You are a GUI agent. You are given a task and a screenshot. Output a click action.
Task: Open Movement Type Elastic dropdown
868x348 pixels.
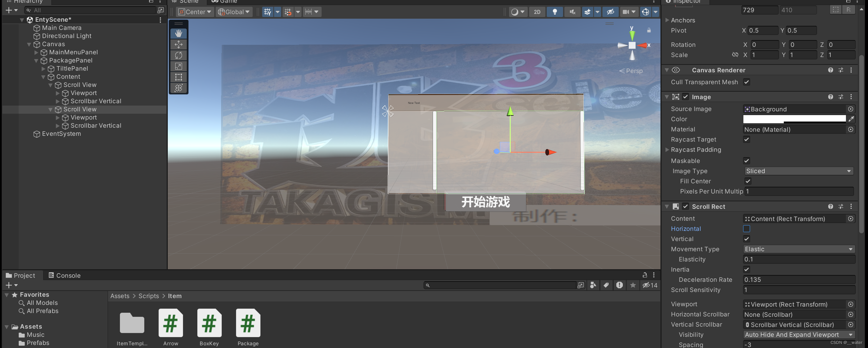tap(799, 249)
